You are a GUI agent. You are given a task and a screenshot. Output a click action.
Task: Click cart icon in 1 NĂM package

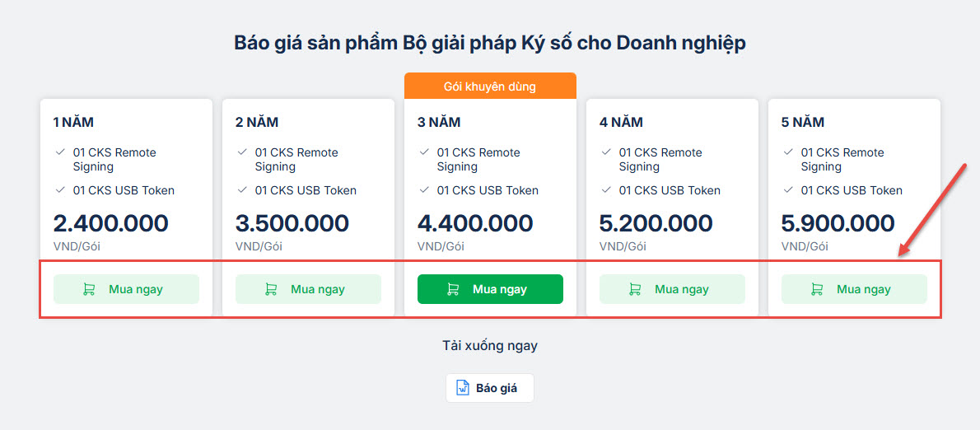click(89, 289)
